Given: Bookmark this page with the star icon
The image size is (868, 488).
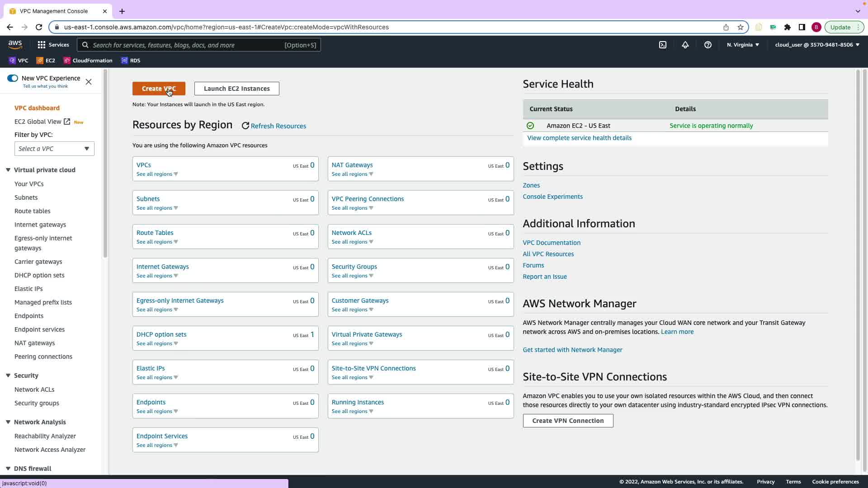Looking at the screenshot, I should pyautogui.click(x=740, y=27).
